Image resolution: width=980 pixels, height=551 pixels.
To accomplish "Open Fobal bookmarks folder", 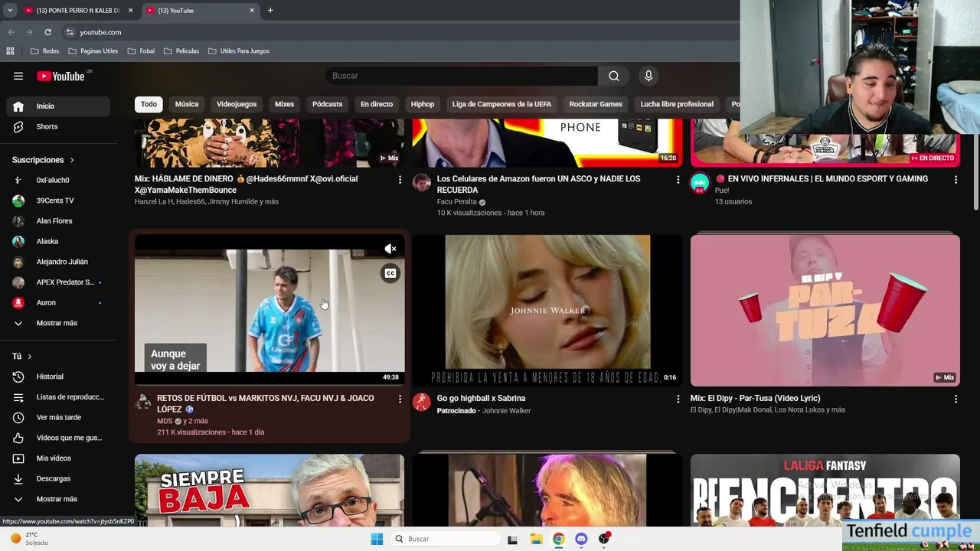I will tap(142, 51).
